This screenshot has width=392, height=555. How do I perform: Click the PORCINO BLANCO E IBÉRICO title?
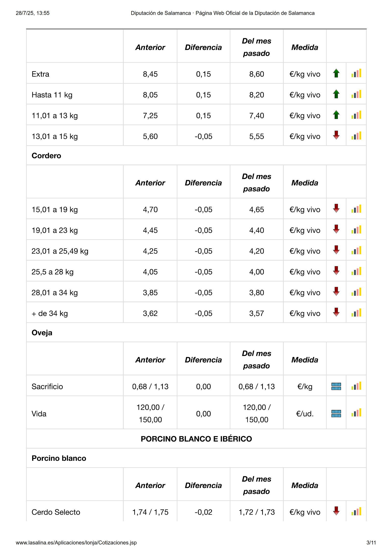tap(196, 439)
